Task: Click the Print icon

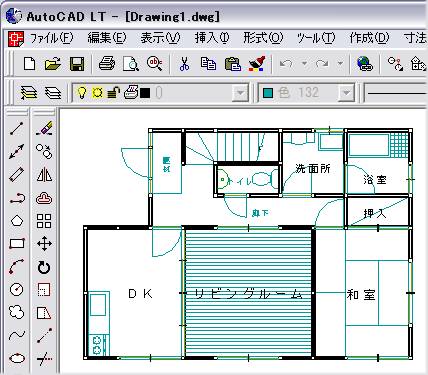Action: coord(107,63)
